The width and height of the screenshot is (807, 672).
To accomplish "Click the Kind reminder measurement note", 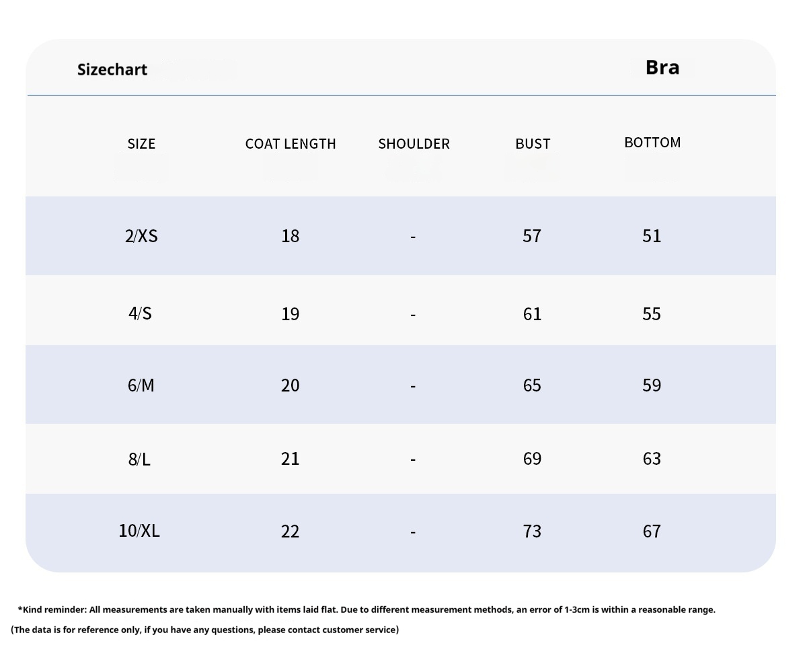I will (x=367, y=609).
